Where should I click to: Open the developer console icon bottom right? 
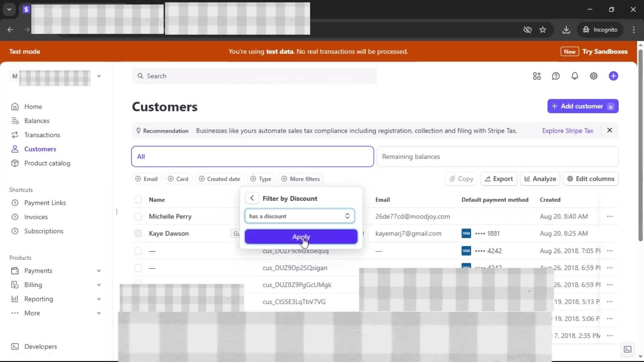[627, 349]
